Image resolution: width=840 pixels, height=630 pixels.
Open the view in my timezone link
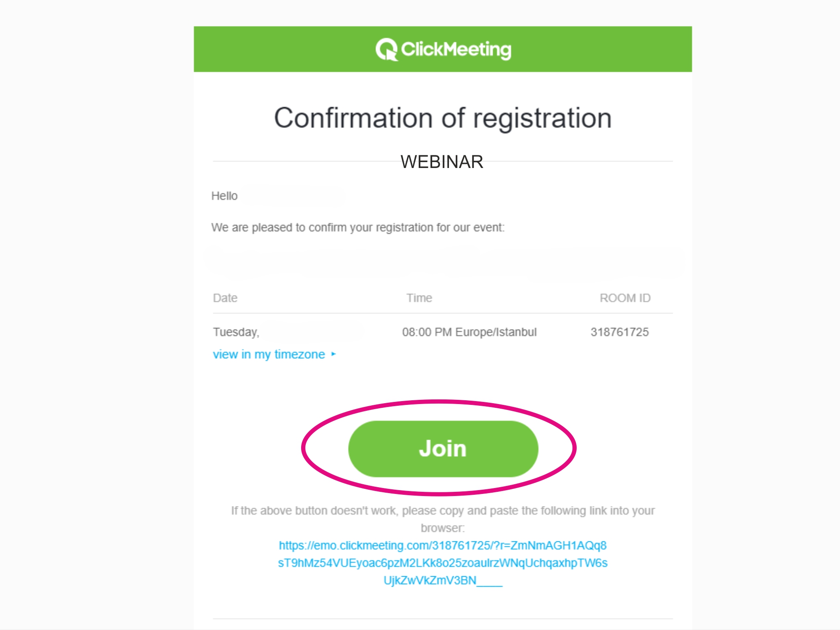(269, 354)
